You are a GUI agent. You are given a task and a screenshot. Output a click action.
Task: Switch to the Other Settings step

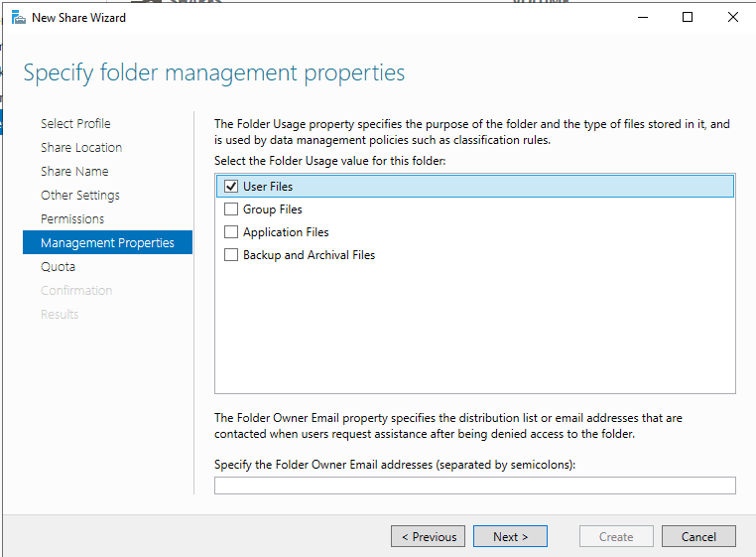(80, 196)
